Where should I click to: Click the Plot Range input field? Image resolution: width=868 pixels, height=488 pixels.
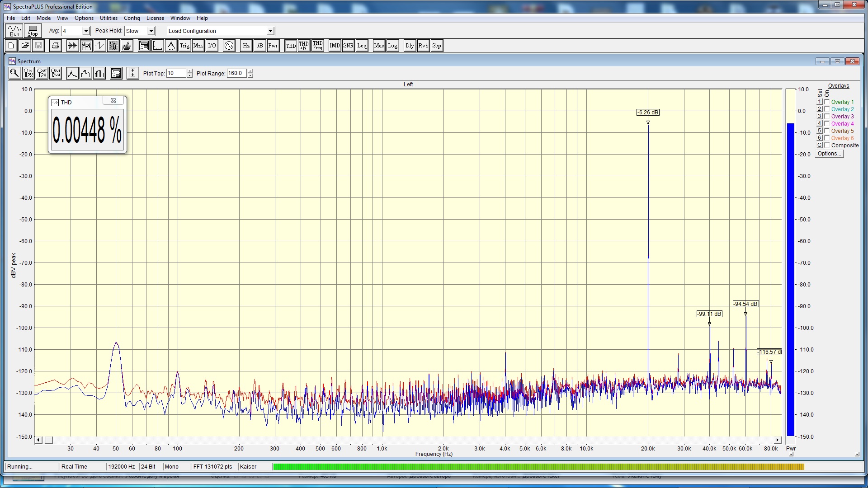pos(236,73)
